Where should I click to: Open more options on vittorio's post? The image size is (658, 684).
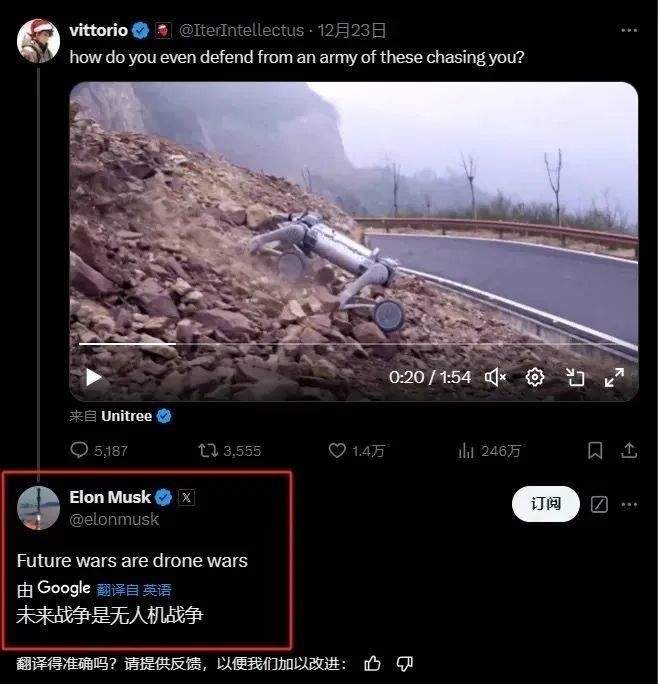[629, 30]
